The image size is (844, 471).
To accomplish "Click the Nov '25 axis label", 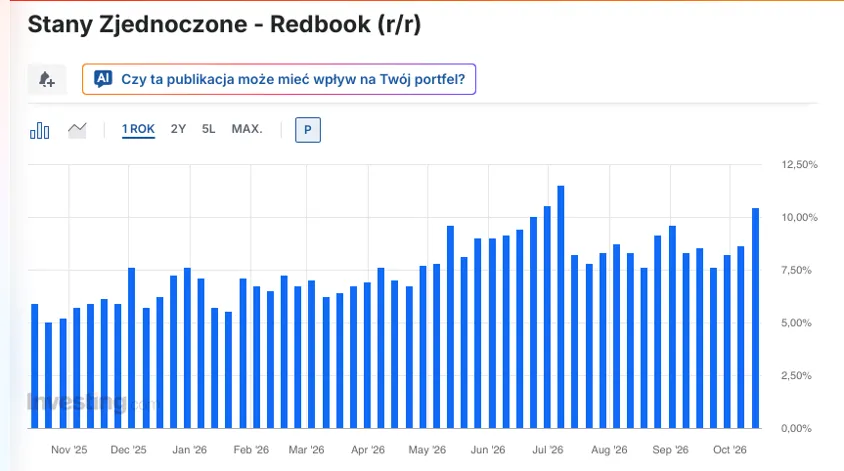I will click(69, 449).
